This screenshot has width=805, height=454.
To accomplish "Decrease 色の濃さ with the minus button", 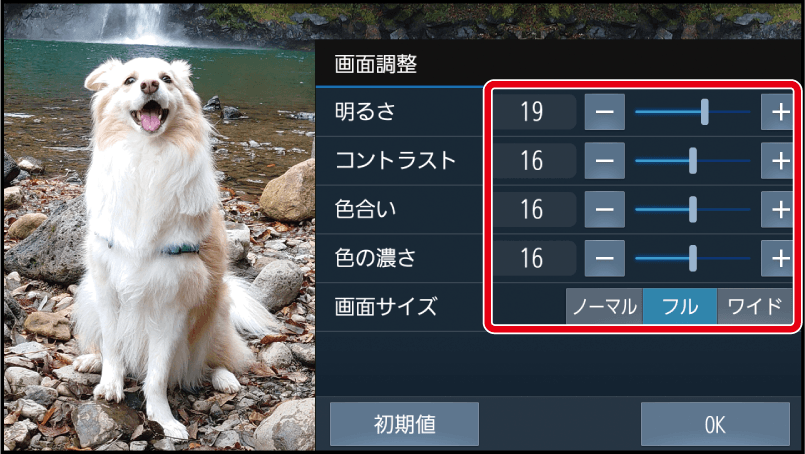I will (x=605, y=258).
